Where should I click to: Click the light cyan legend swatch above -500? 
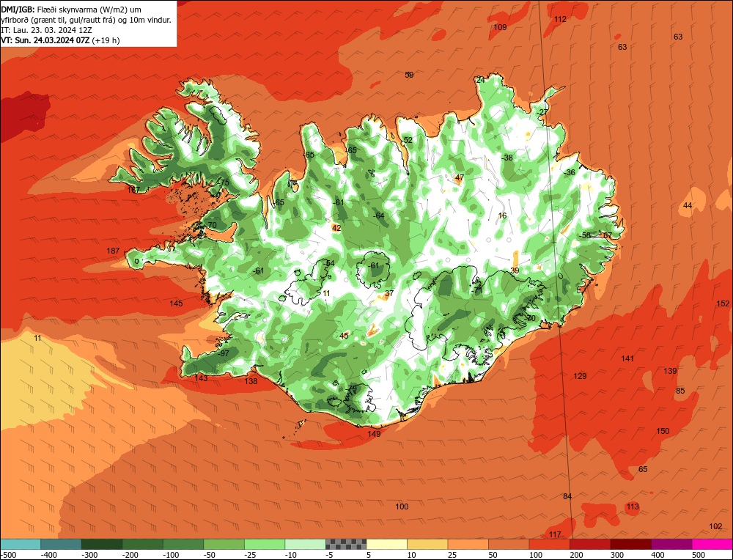point(20,544)
